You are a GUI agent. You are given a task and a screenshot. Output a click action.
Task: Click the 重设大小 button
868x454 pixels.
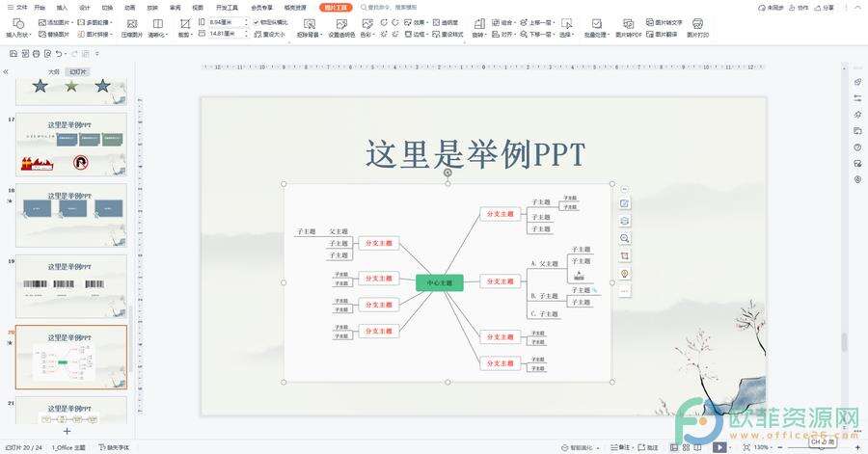coord(270,35)
